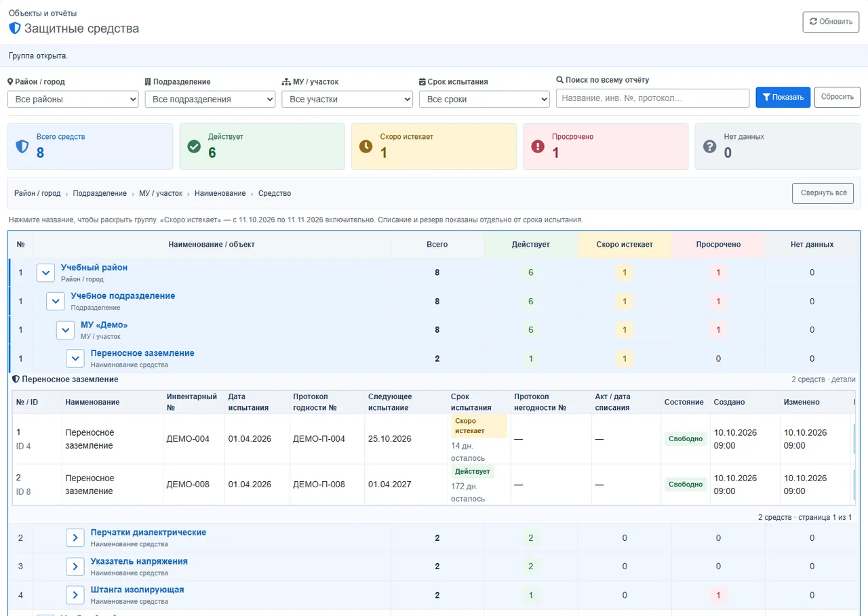This screenshot has height=616, width=868.
Task: Click the «Действует» badge in the ДЕМО-008 row
Action: (x=473, y=472)
